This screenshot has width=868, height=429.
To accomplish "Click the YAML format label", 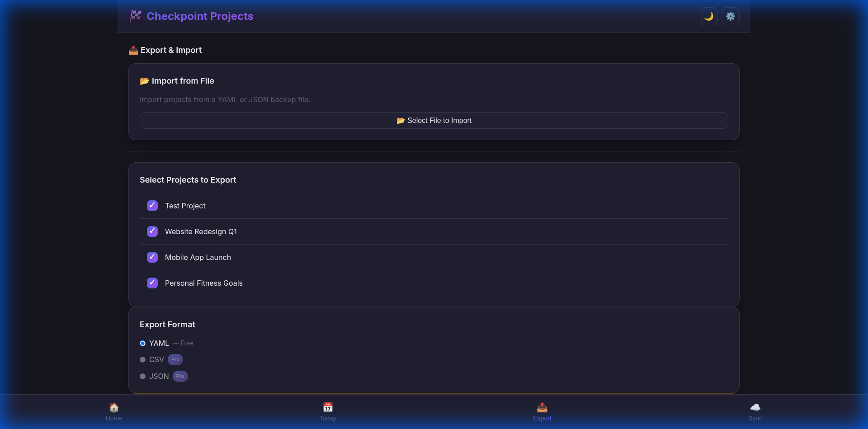I will (159, 344).
